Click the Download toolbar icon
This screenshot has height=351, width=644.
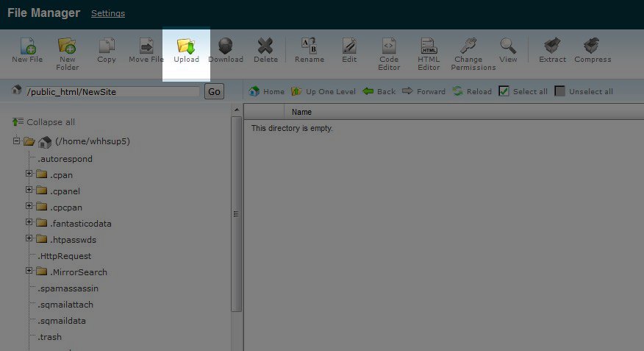tap(226, 47)
